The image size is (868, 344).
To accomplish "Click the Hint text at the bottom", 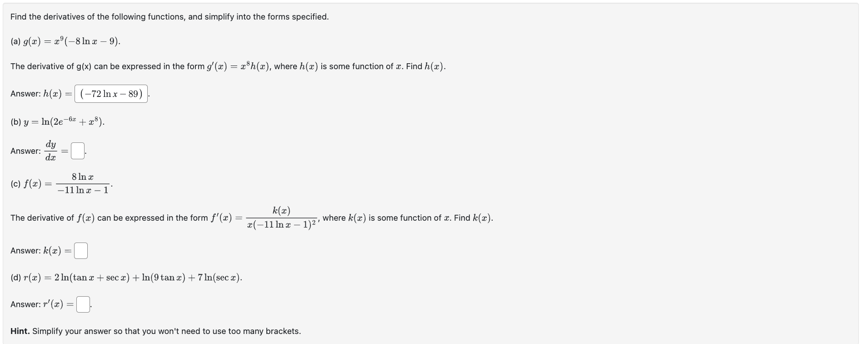I will pos(155,331).
